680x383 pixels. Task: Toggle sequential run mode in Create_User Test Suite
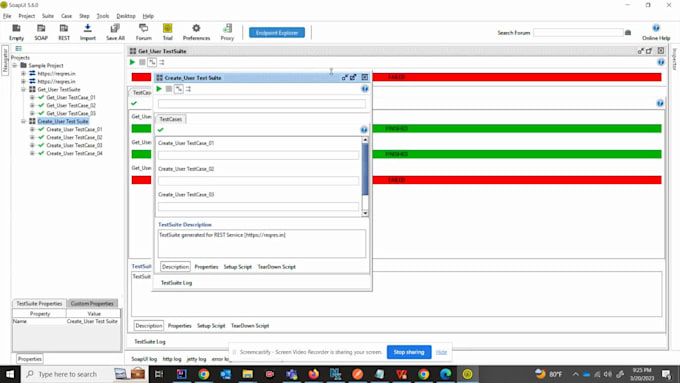click(x=179, y=89)
